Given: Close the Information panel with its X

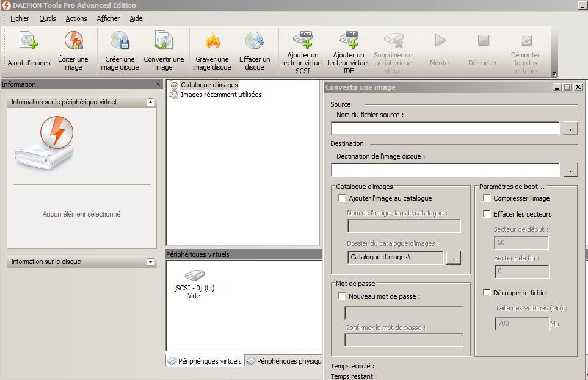Looking at the screenshot, I should [158, 84].
